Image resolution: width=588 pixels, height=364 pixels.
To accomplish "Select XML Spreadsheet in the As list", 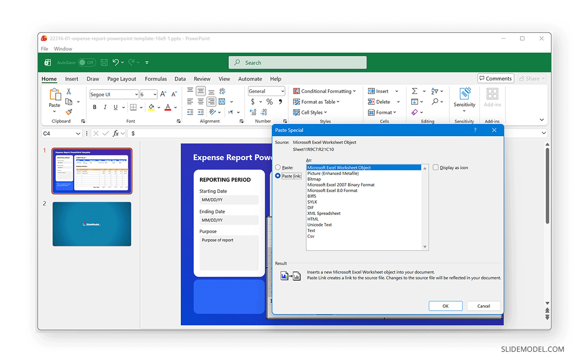I will pyautogui.click(x=324, y=214).
